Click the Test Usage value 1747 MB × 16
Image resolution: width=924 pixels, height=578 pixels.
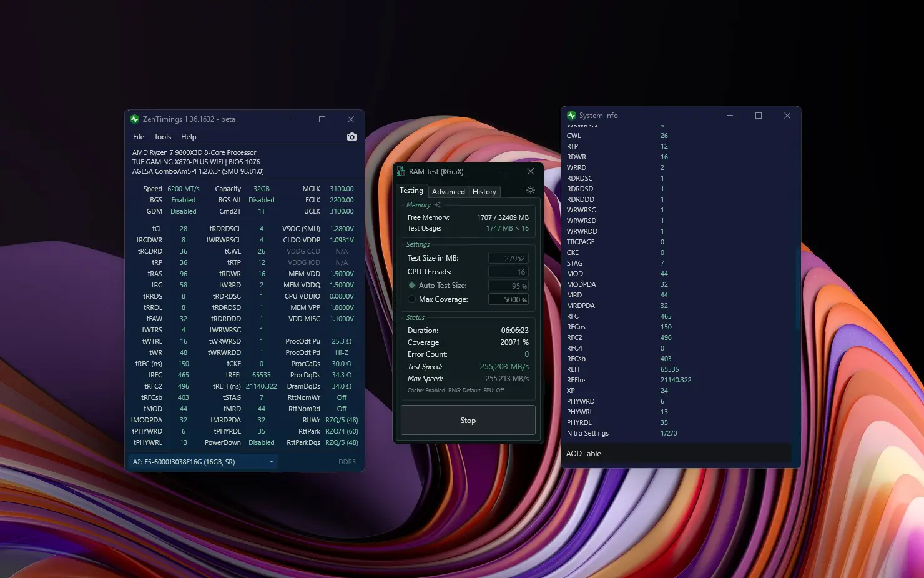[507, 228]
